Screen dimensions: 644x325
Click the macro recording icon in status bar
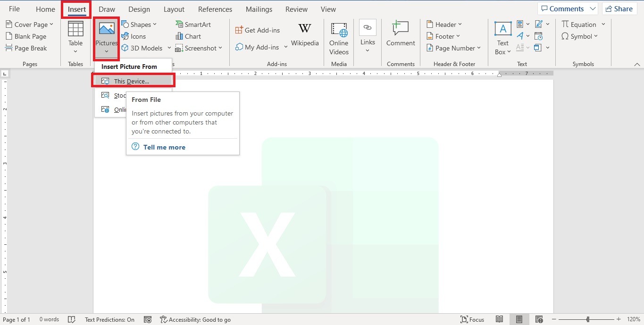pos(148,319)
